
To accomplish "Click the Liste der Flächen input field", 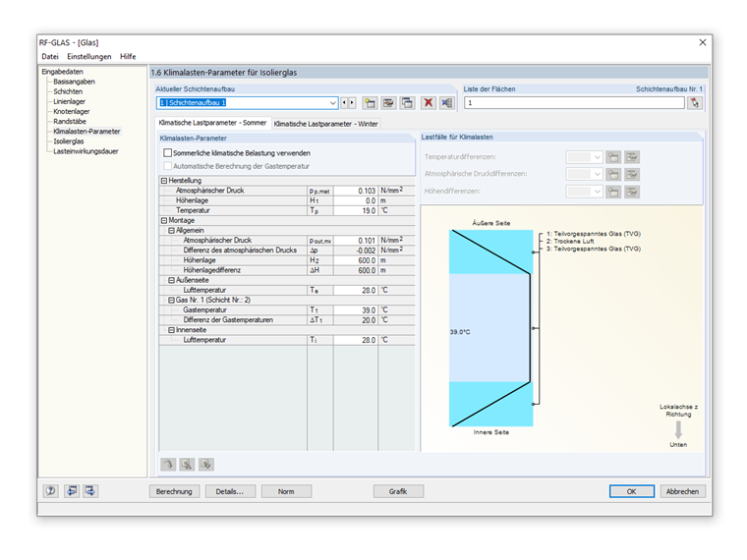I will coord(574,103).
